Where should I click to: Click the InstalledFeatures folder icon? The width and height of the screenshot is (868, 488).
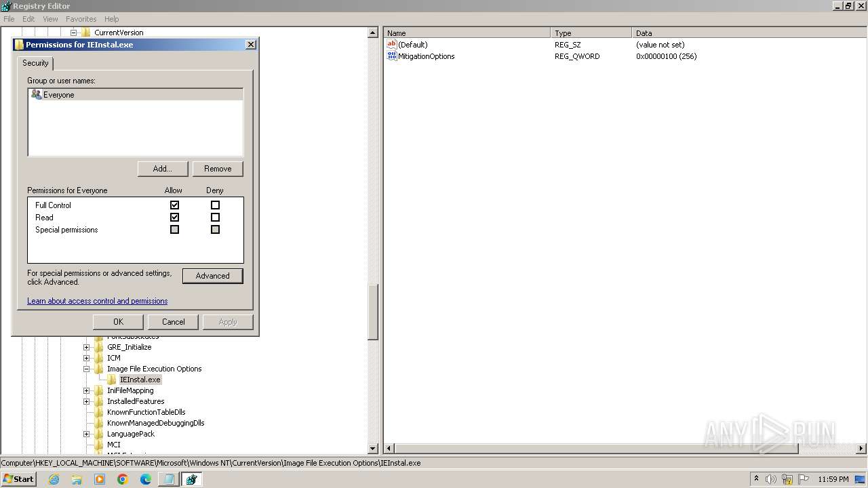coord(99,401)
